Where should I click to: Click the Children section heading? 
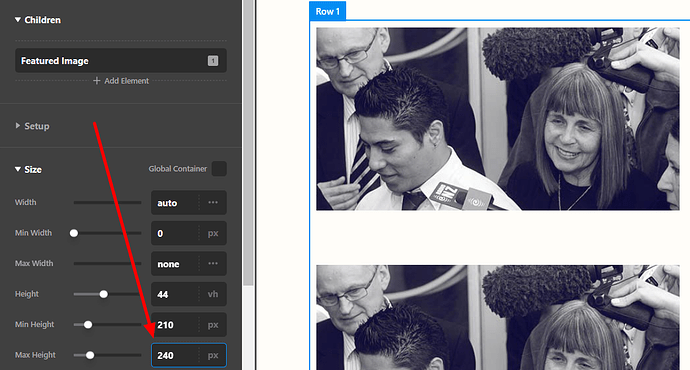tap(43, 20)
